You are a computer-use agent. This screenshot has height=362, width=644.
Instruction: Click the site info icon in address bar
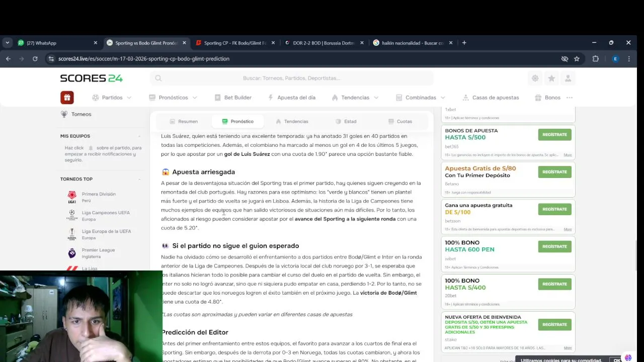point(50,59)
